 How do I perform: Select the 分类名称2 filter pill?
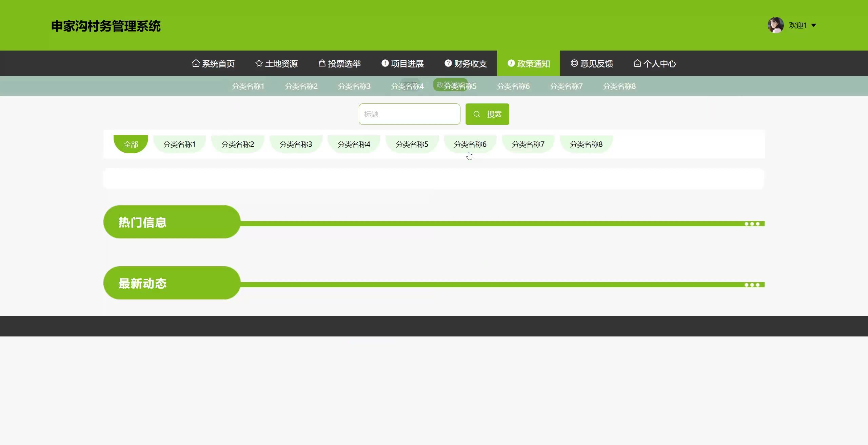click(x=237, y=144)
